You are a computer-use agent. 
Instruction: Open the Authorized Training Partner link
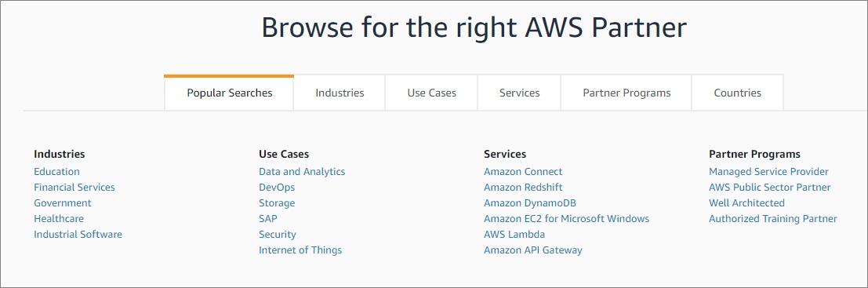(773, 219)
